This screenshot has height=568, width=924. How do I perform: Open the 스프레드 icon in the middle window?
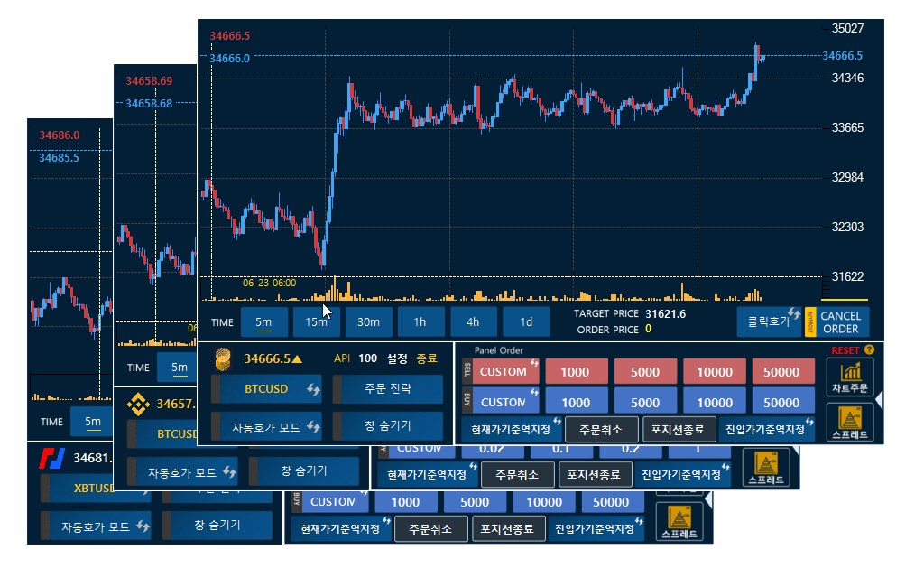[x=766, y=468]
